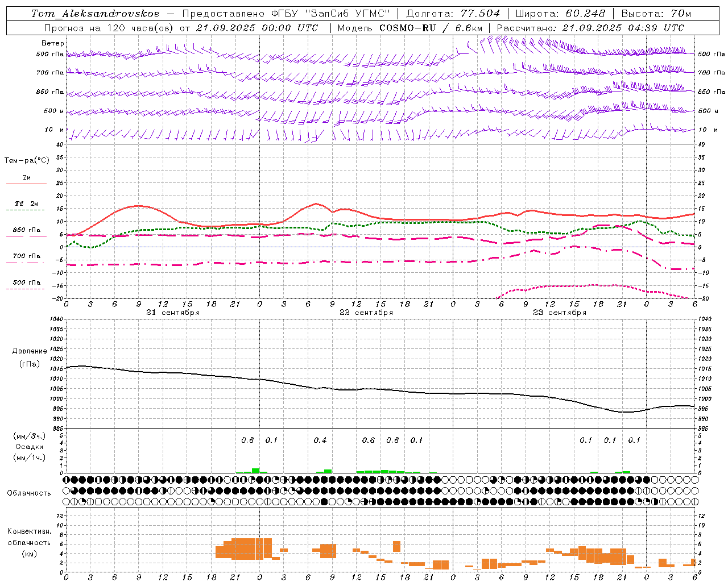This screenshot has height=582, width=728.
Task: Click the '(км)' unit under convective cloudiness
Action: (x=29, y=554)
